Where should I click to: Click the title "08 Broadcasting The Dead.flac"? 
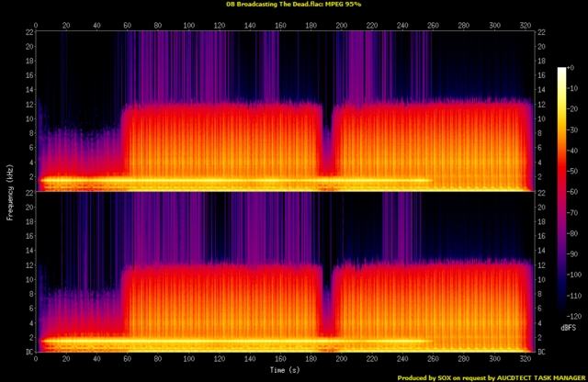point(277,5)
